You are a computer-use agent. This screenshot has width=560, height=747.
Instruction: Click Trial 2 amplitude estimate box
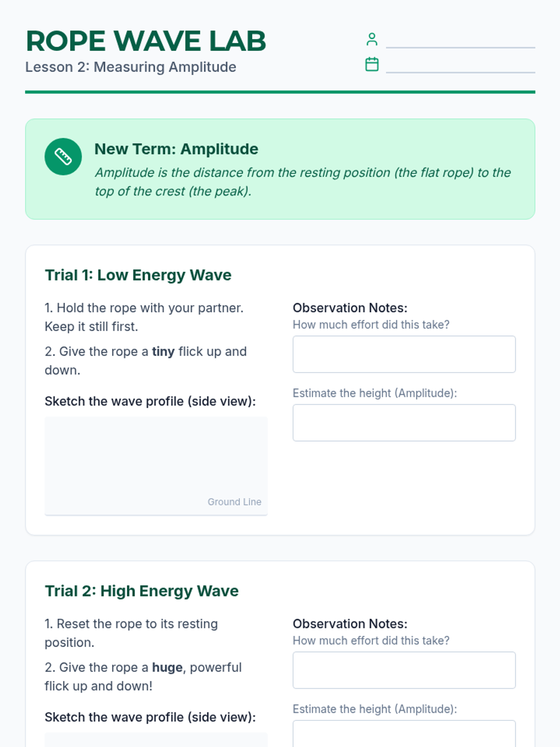404,735
